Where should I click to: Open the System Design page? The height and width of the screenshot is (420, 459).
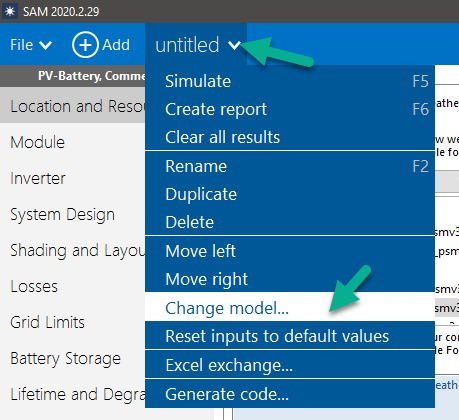click(73, 214)
